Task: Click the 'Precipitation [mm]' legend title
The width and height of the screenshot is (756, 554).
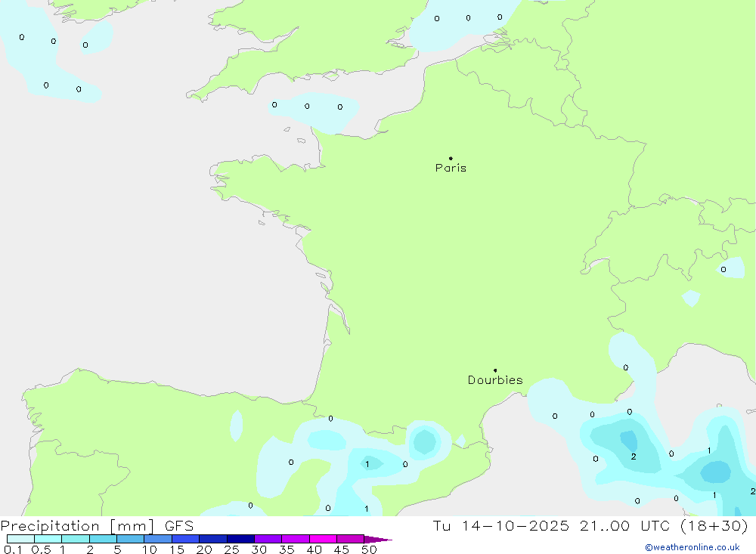Action: tap(77, 526)
